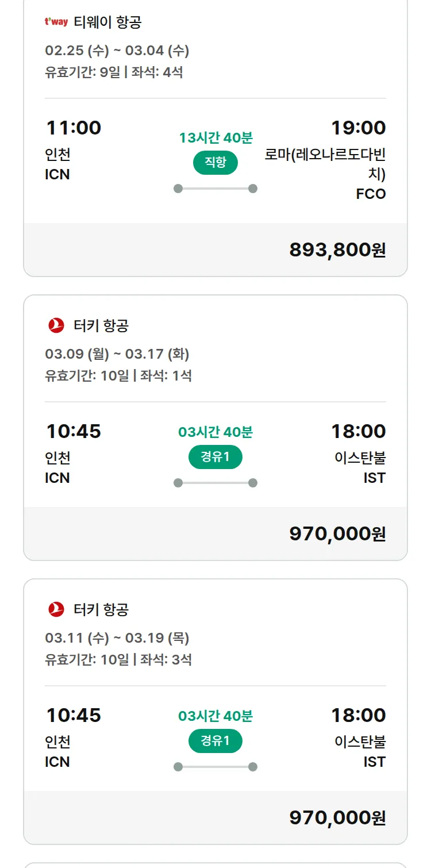Click the 19:00 Rome arrival time
Viewport: 431px width, 868px height.
tap(358, 128)
